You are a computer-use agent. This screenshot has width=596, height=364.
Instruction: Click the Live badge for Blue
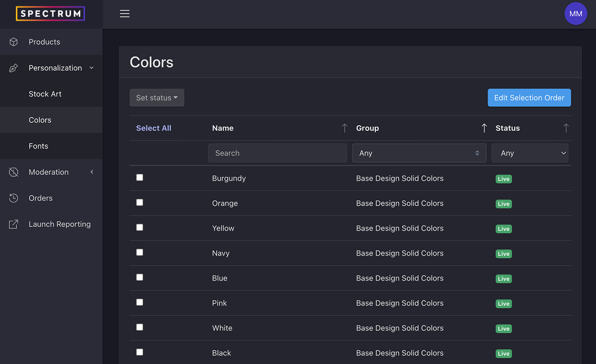pyautogui.click(x=504, y=279)
